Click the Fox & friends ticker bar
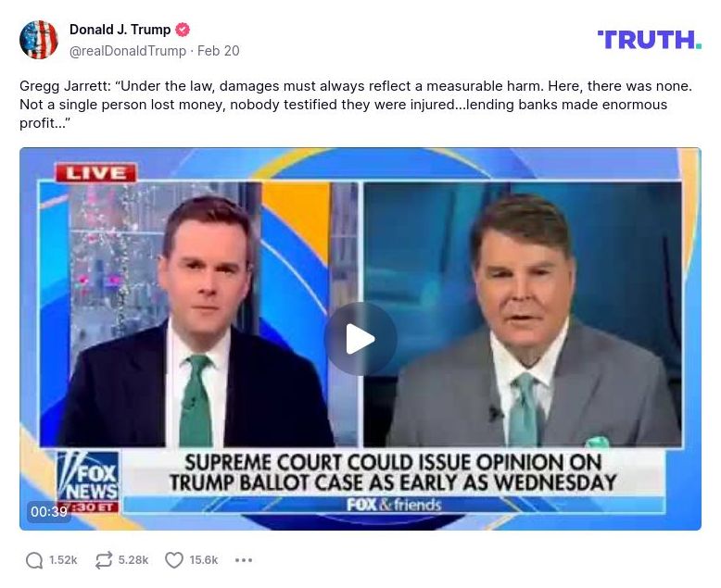Image resolution: width=721 pixels, height=588 pixels. (x=394, y=505)
